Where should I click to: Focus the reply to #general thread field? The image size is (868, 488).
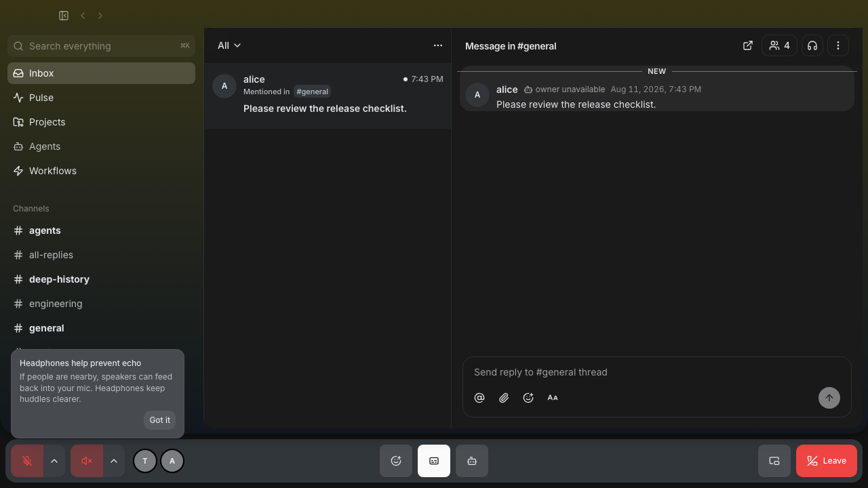point(656,372)
